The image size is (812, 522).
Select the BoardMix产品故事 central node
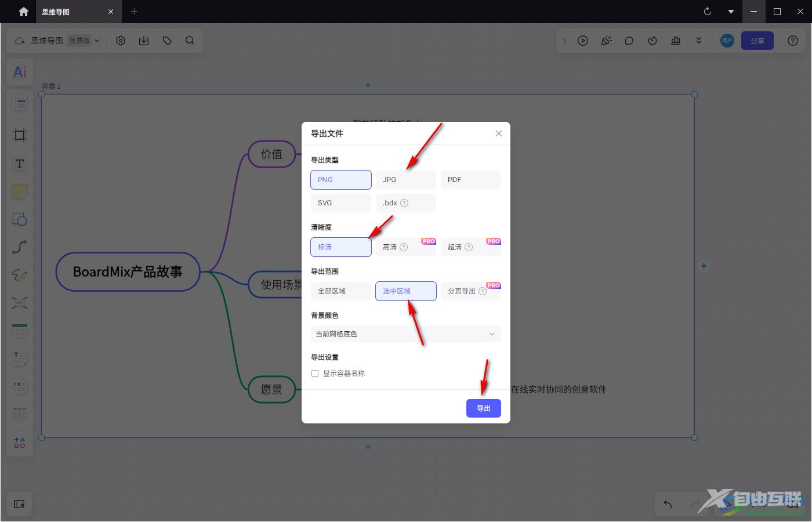tap(128, 271)
